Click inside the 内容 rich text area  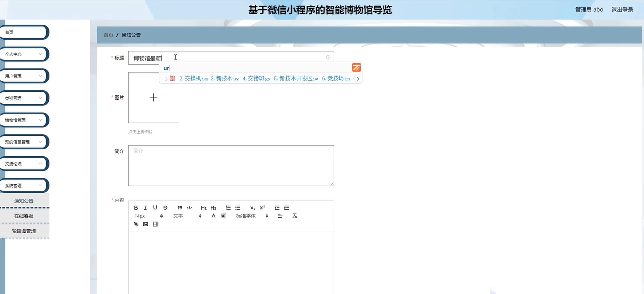pyautogui.click(x=231, y=262)
